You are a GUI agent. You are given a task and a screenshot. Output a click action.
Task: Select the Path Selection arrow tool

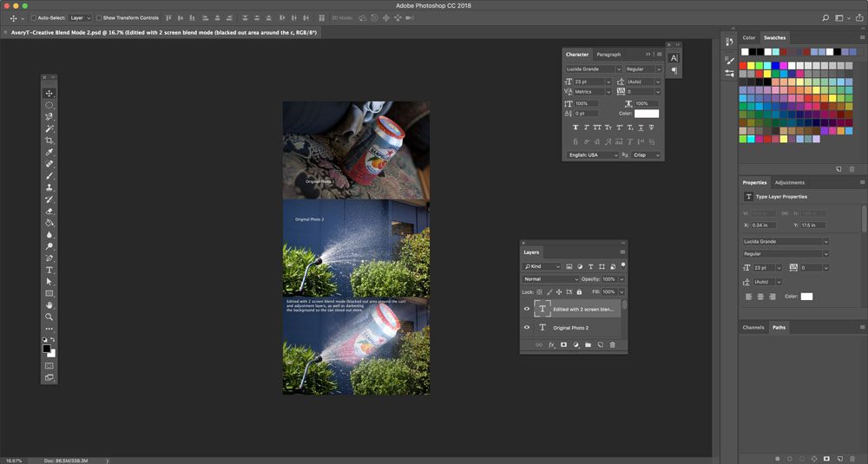click(49, 282)
